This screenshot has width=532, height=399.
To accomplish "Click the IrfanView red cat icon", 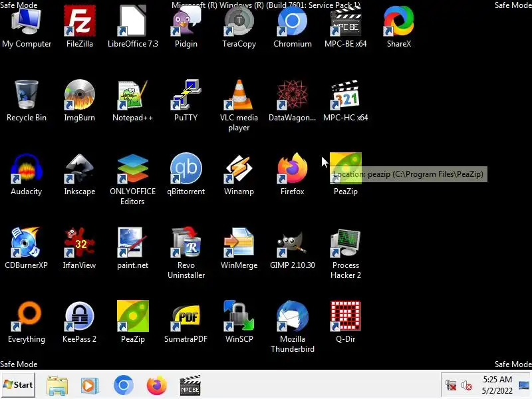I will click(x=80, y=242).
